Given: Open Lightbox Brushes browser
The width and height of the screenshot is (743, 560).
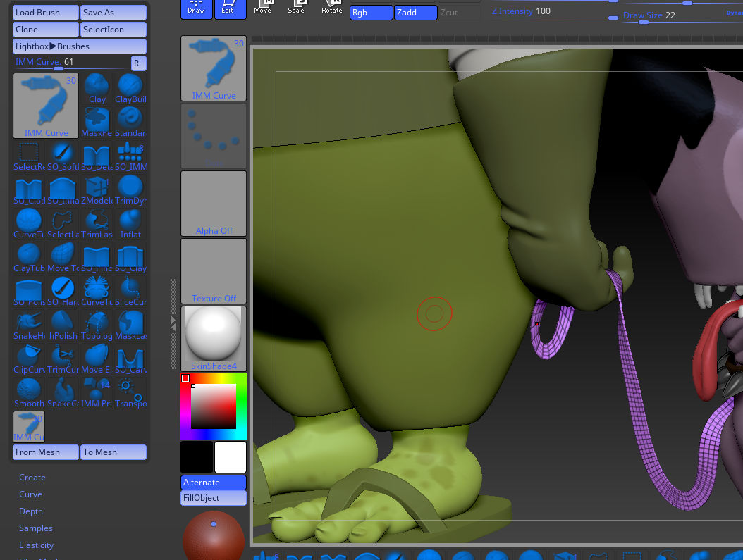Looking at the screenshot, I should pyautogui.click(x=80, y=46).
